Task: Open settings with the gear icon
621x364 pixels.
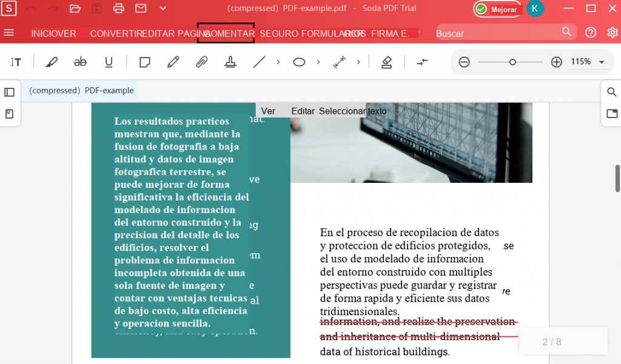Action: pyautogui.click(x=613, y=33)
